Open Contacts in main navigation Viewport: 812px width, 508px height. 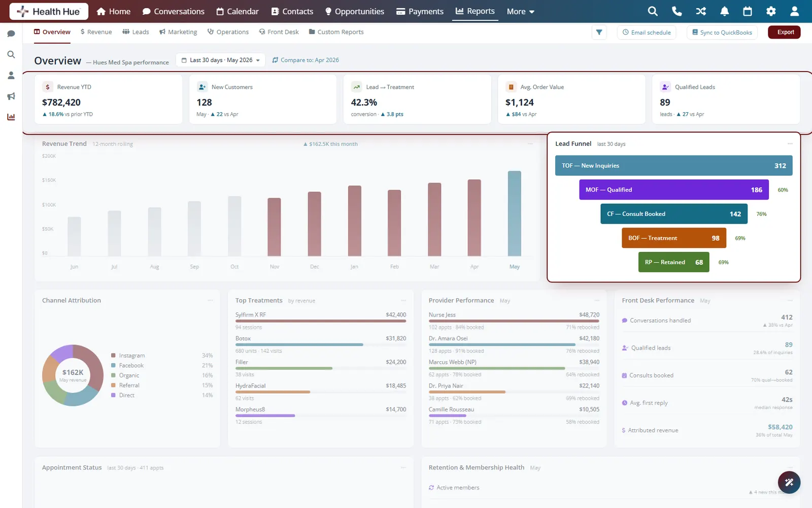coord(292,11)
